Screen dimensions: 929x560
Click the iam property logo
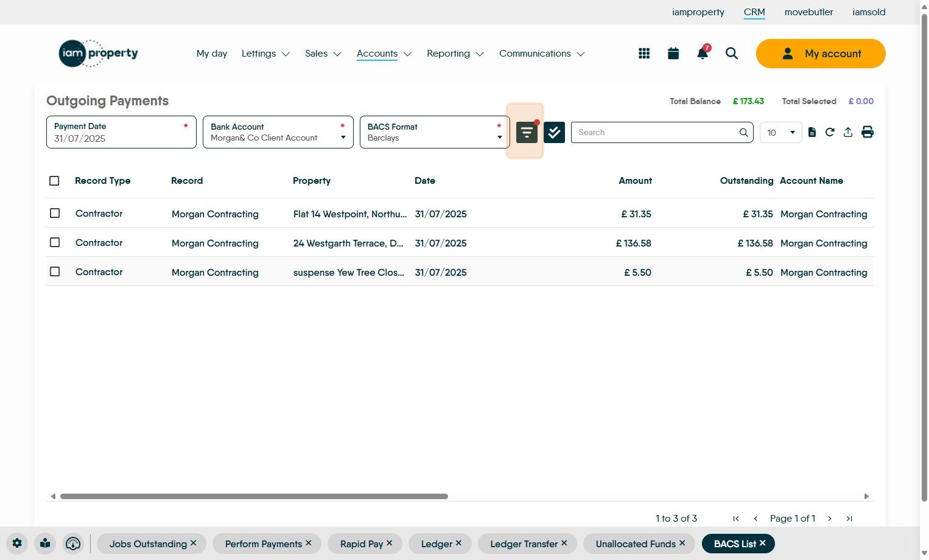click(x=98, y=54)
